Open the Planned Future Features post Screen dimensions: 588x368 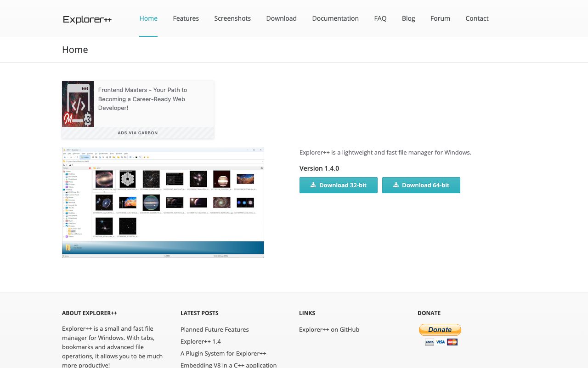(215, 329)
